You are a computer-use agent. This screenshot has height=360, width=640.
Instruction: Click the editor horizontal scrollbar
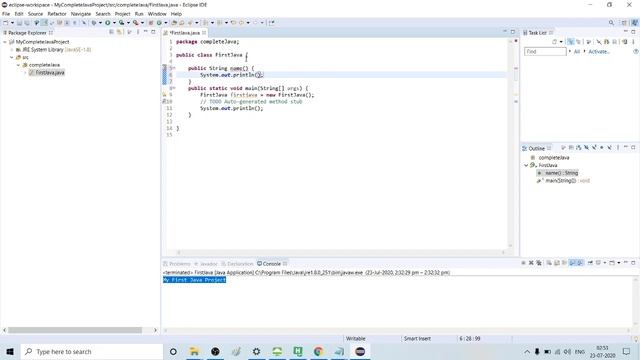click(x=341, y=252)
